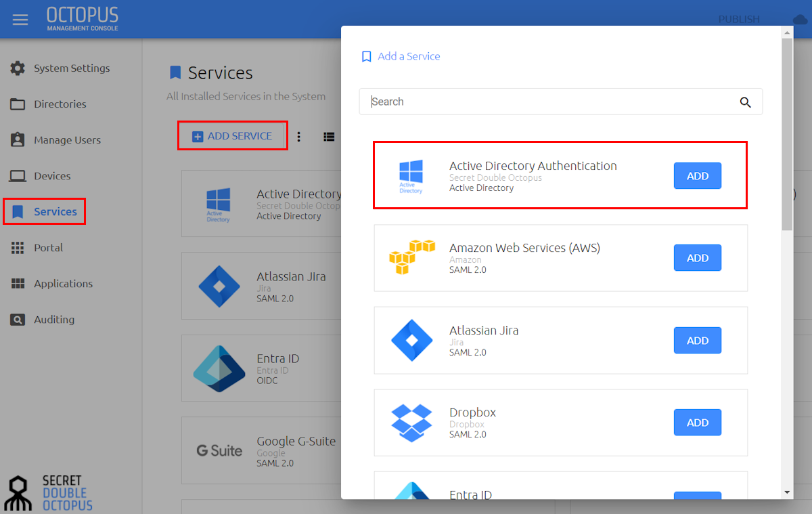Viewport: 812px width, 514px height.
Task: Add Dropbox service
Action: [x=697, y=423]
